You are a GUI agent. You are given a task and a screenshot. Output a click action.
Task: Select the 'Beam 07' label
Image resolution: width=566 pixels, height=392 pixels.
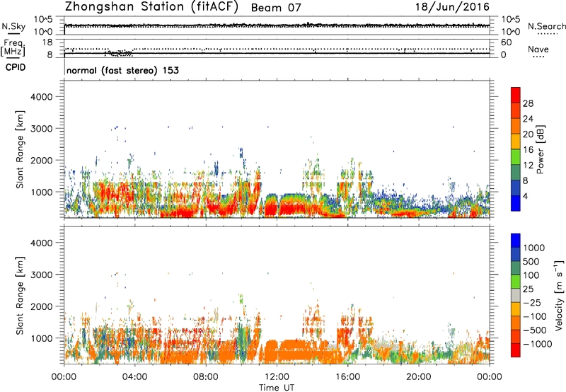tap(276, 8)
